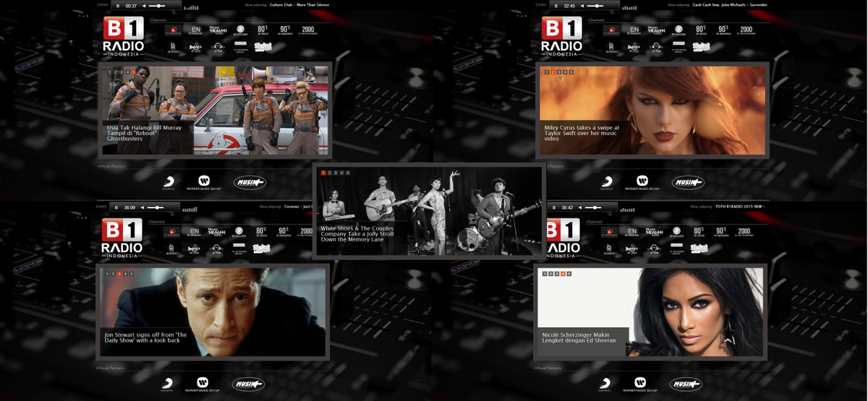Mute the speaker icon beside the 00:37 timer
The height and width of the screenshot is (401, 868).
pyautogui.click(x=144, y=5)
